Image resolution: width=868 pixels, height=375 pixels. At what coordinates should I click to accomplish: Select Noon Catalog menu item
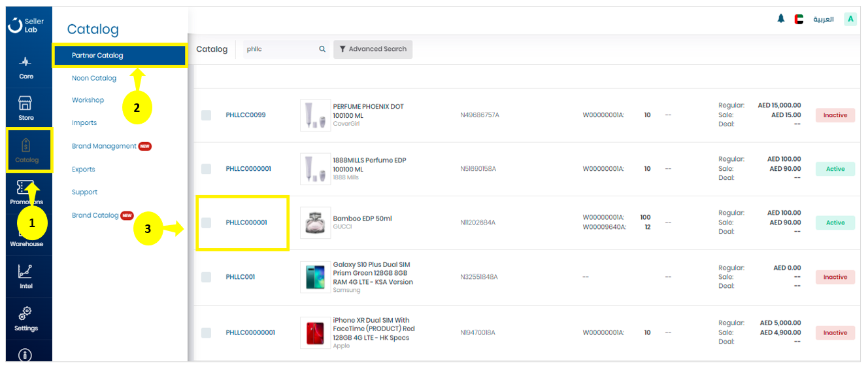(x=94, y=78)
